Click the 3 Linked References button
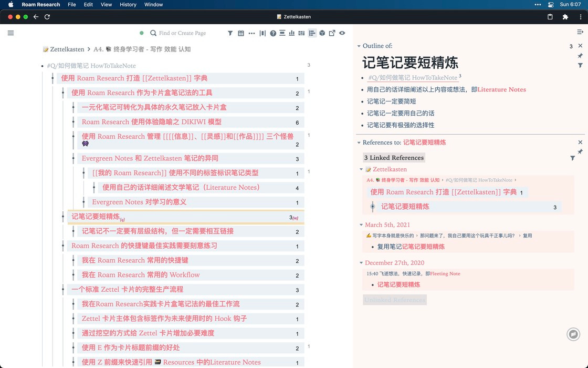588x368 pixels. click(x=394, y=158)
